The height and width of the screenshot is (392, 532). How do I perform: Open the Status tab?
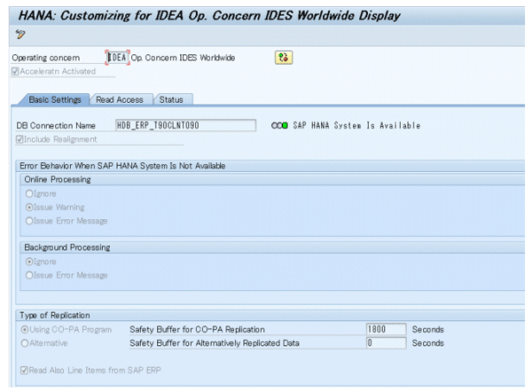point(171,99)
